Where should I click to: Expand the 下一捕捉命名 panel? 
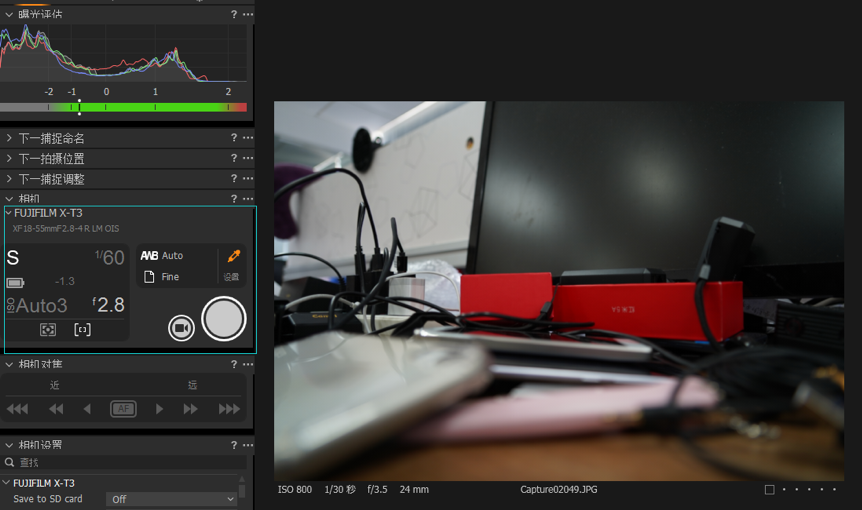(9, 137)
